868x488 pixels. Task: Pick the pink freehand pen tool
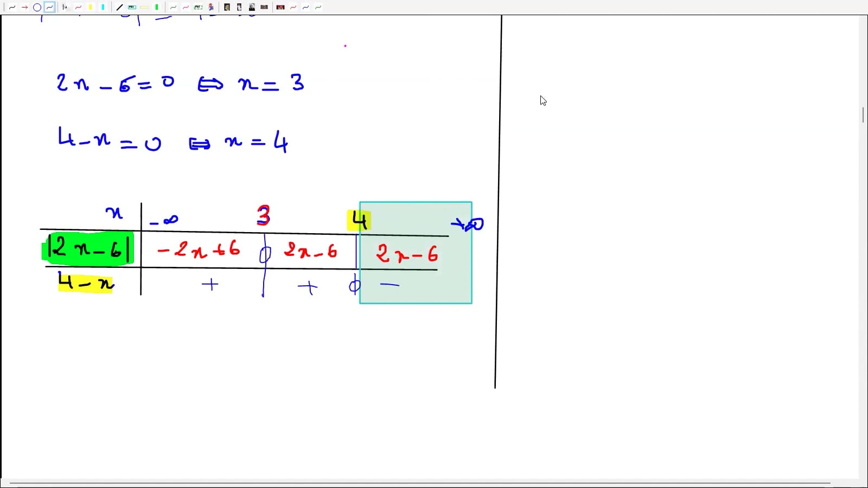click(186, 7)
